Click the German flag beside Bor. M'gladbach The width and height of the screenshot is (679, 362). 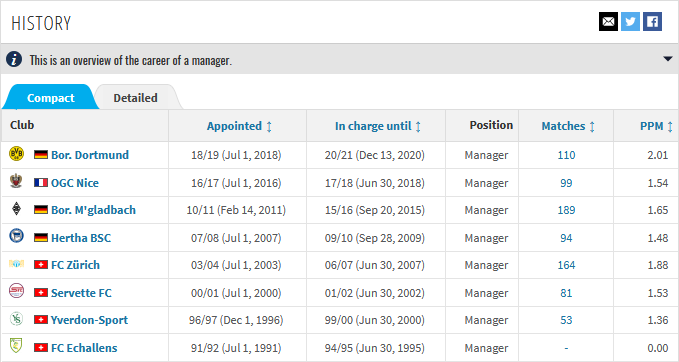41,210
